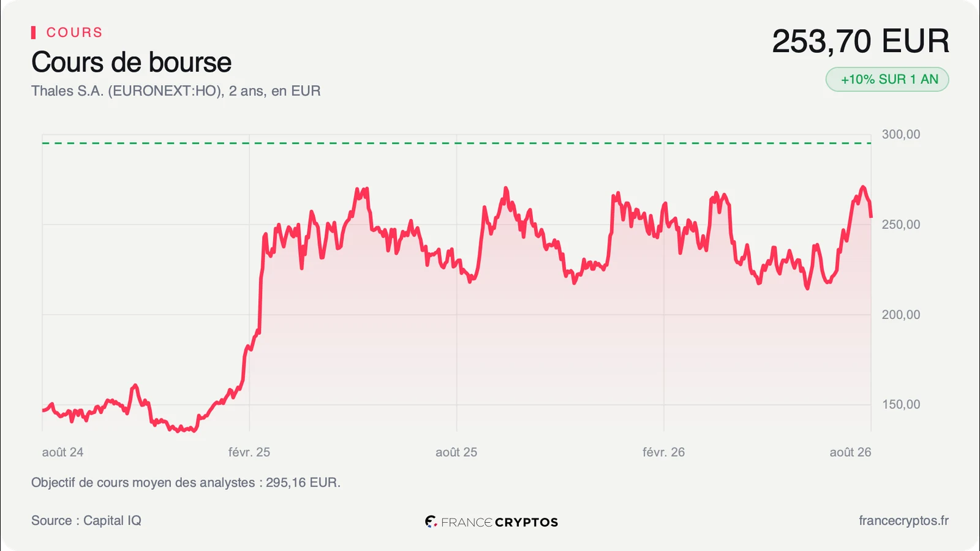Viewport: 980px width, 551px height.
Task: Click the 'févr. 26' x-axis label
Action: pyautogui.click(x=664, y=452)
